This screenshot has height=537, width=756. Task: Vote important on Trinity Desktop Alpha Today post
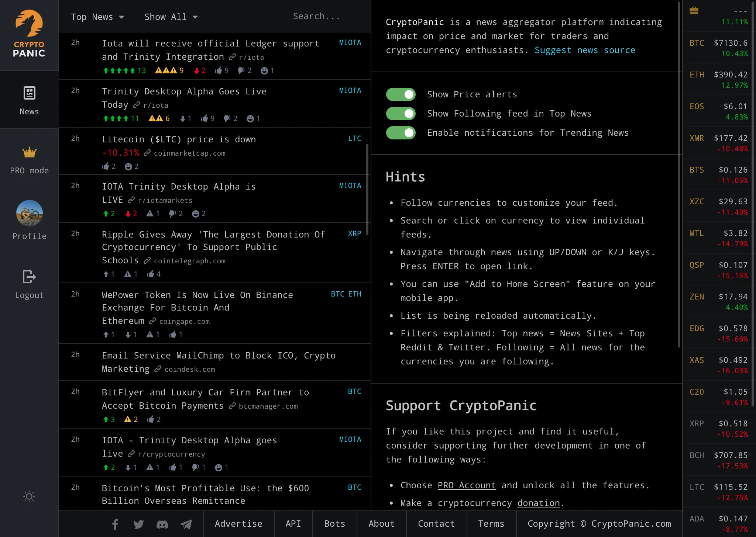pyautogui.click(x=159, y=118)
